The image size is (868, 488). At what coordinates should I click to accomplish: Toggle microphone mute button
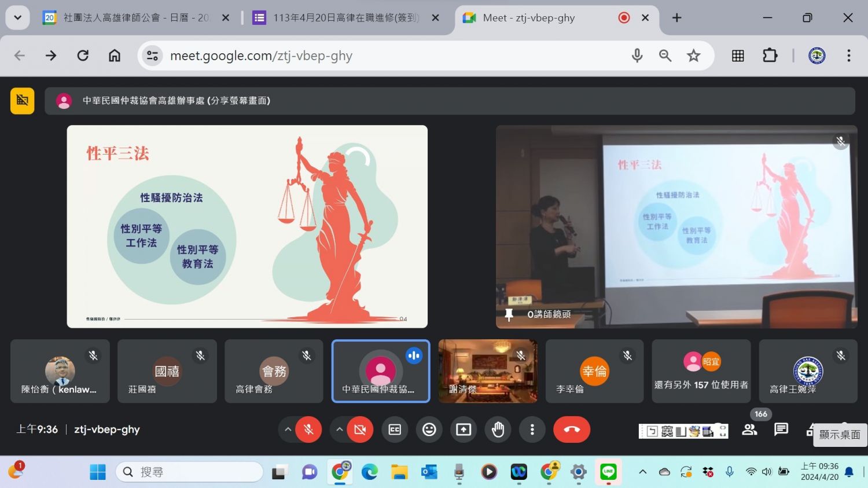coord(308,430)
